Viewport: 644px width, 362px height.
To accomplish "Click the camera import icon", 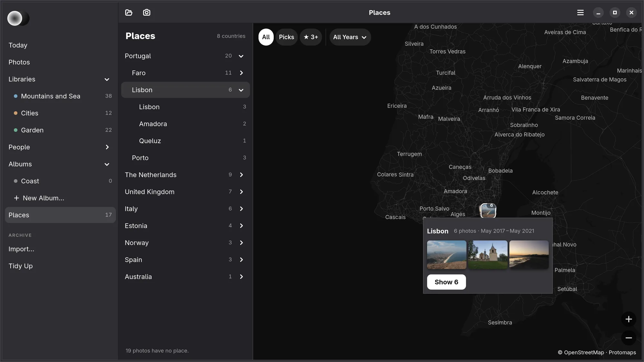I will (147, 13).
